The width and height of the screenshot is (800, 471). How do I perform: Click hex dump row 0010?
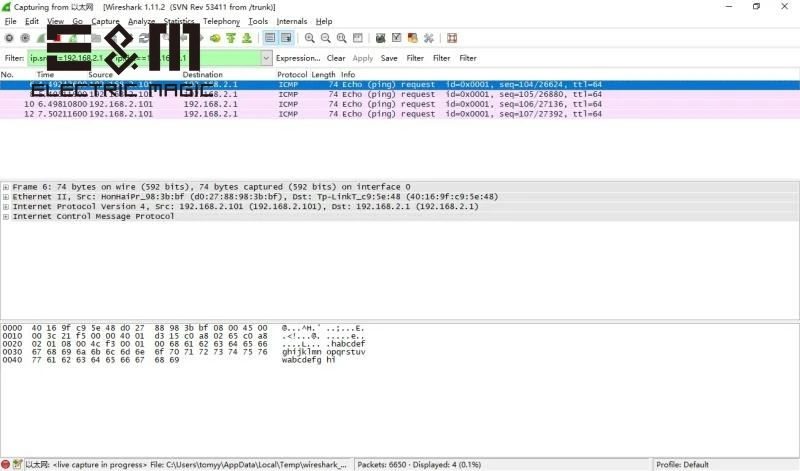tap(184, 336)
